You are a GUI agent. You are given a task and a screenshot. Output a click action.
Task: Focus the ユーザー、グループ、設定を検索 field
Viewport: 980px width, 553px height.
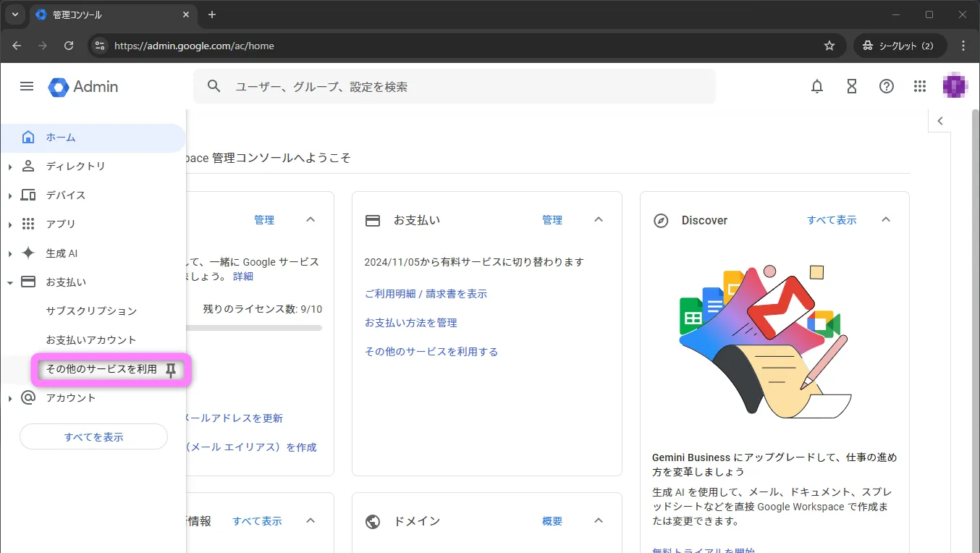click(454, 87)
